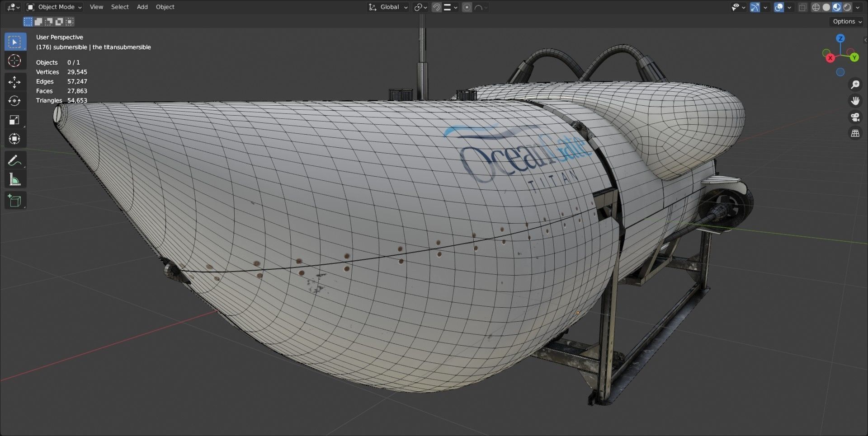The image size is (868, 436).
Task: Open the snapping options dropdown
Action: click(451, 7)
